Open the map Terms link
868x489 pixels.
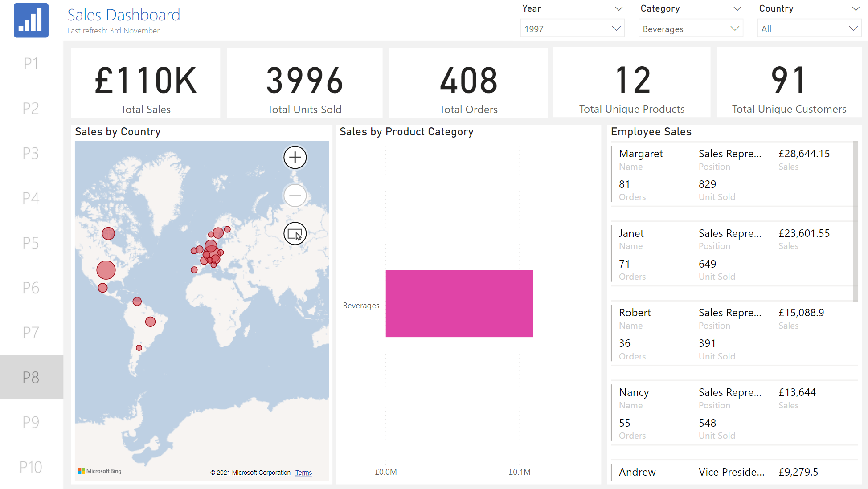303,473
